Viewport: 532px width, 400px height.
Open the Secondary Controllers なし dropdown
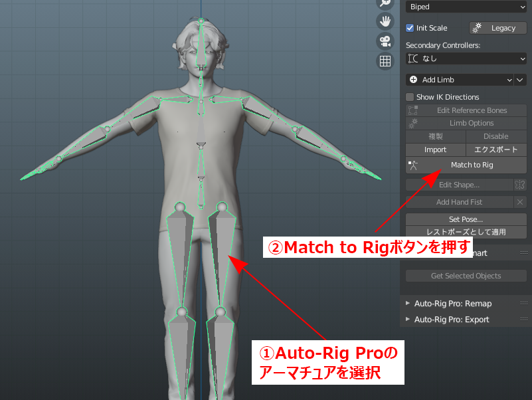(466, 58)
